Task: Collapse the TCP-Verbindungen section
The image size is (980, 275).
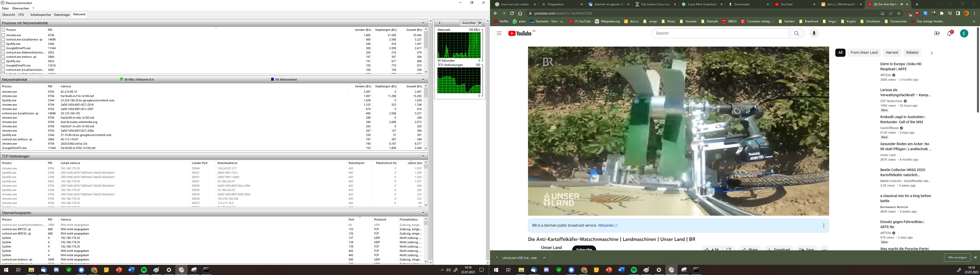Action: point(423,156)
